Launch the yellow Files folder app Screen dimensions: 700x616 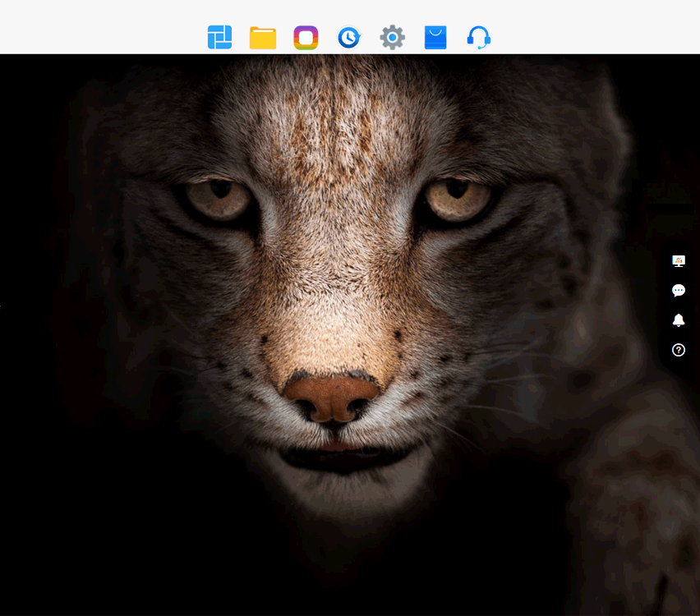tap(263, 38)
